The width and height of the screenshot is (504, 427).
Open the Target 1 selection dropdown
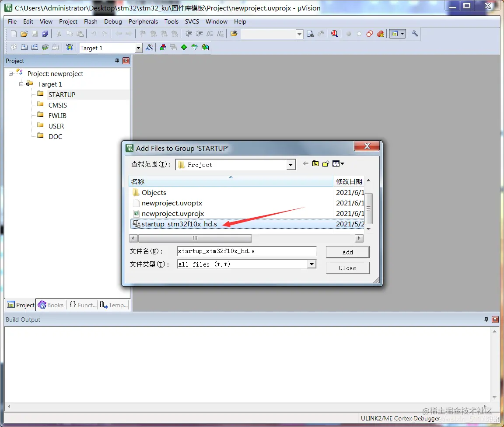(x=138, y=48)
